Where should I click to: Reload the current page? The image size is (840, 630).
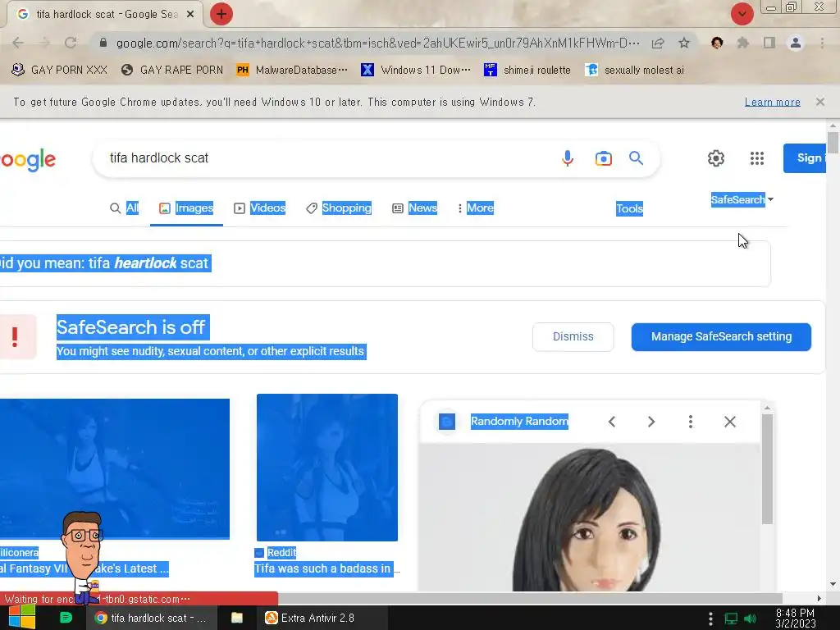coord(71,43)
